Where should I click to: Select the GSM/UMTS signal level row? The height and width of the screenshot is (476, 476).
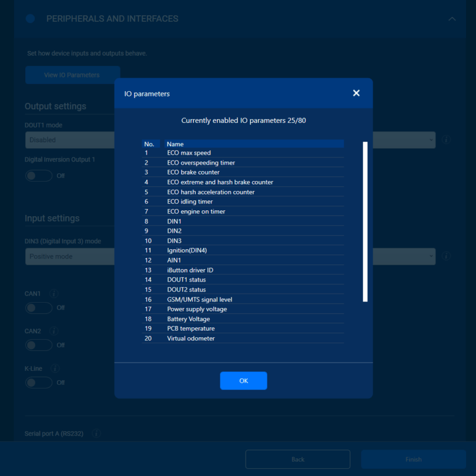243,299
